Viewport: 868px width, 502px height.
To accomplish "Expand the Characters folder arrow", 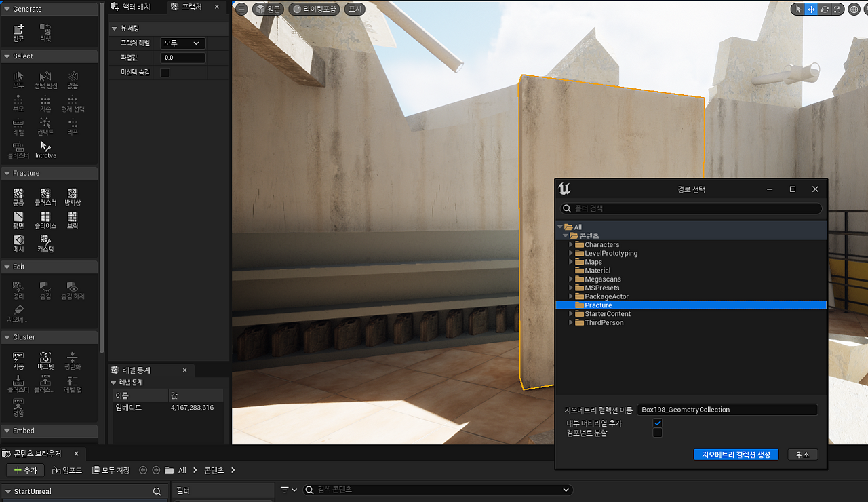I will (571, 244).
